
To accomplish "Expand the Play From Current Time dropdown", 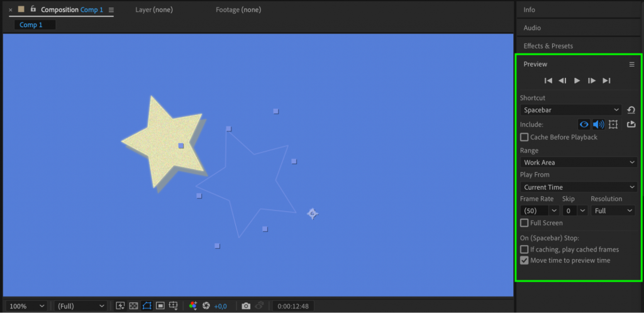I will 578,187.
